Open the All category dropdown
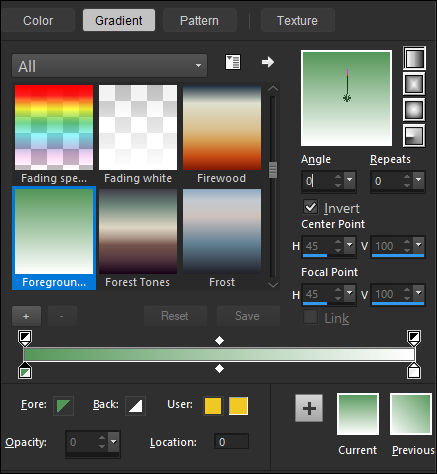This screenshot has width=437, height=474. click(x=109, y=66)
